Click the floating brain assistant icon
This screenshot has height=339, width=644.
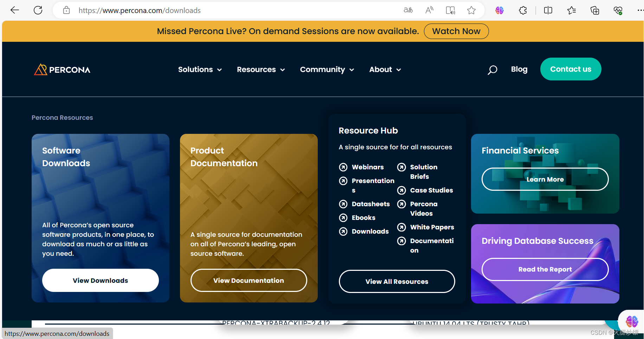pyautogui.click(x=632, y=321)
